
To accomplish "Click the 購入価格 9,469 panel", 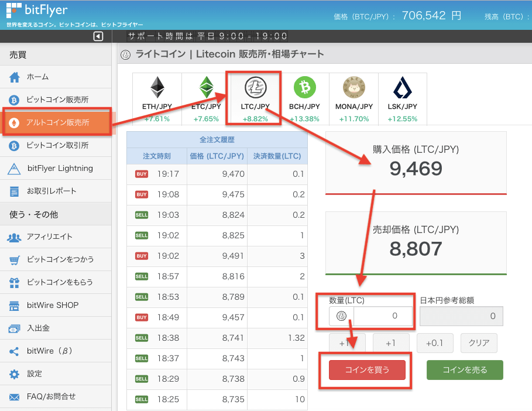I will (x=416, y=163).
